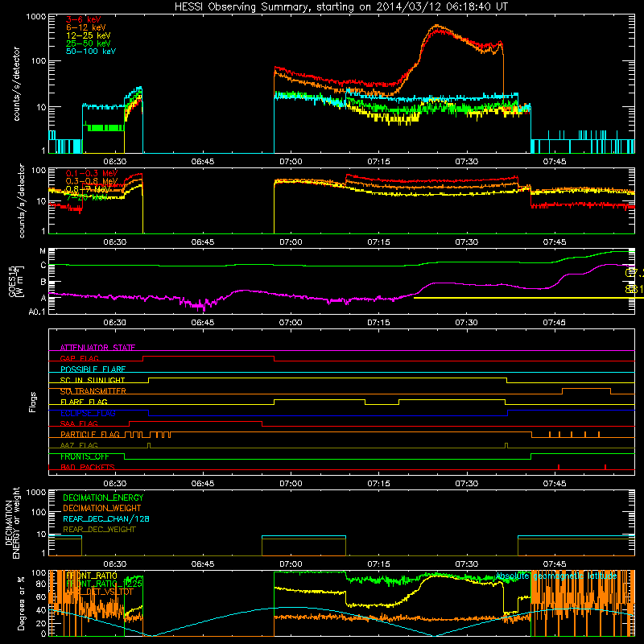Click the AAZ_FLAG label
The width and height of the screenshot is (644, 644).
[79, 445]
